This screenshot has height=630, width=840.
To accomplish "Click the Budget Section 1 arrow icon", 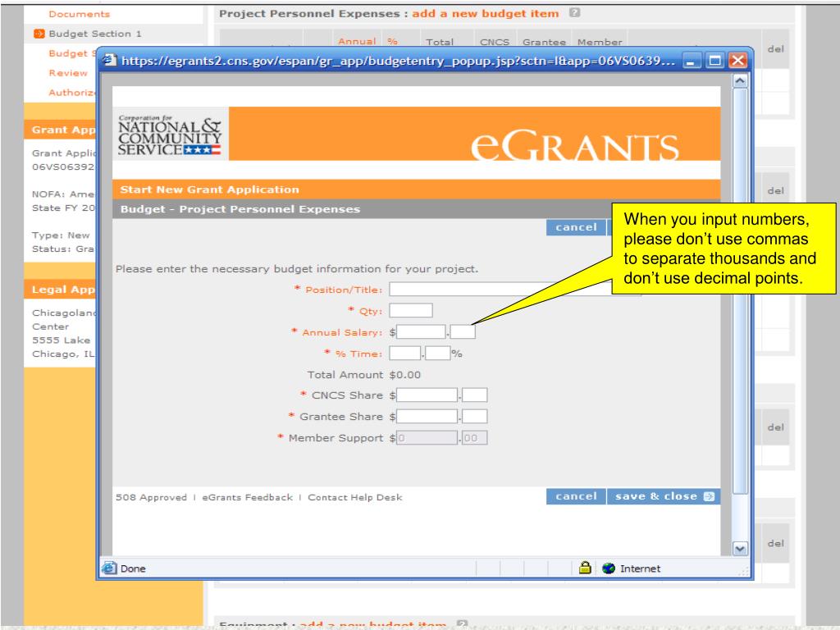I will tap(39, 34).
